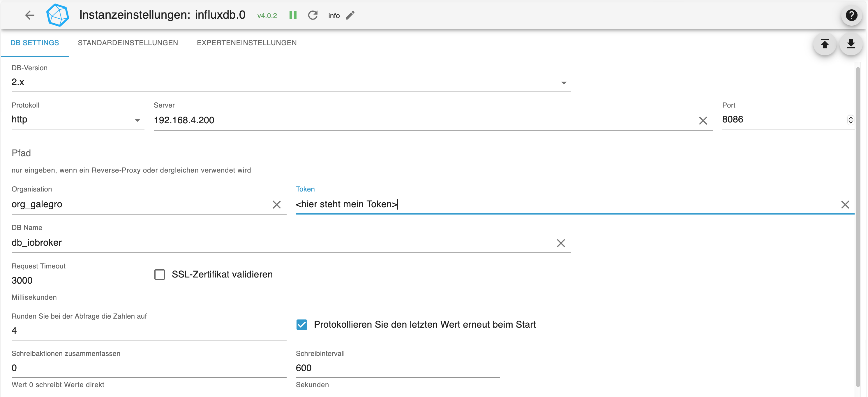The image size is (868, 397).
Task: Uncheck Protokollieren Sie den letzten Wert
Action: [301, 325]
